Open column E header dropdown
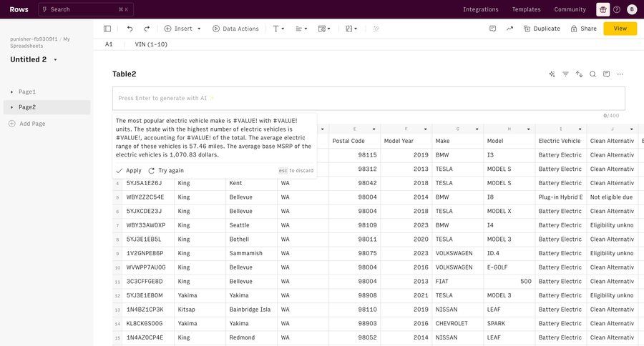 point(374,129)
